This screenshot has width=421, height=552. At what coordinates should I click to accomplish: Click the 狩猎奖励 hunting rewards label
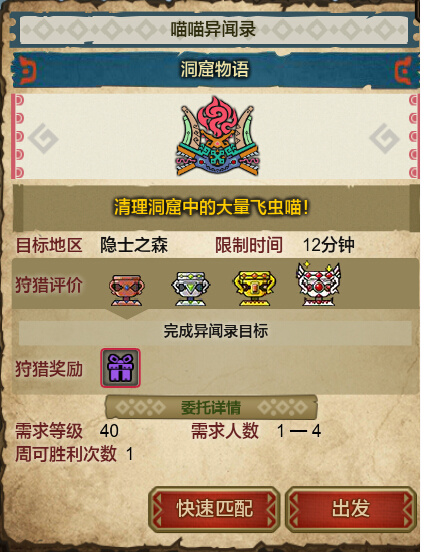point(49,369)
